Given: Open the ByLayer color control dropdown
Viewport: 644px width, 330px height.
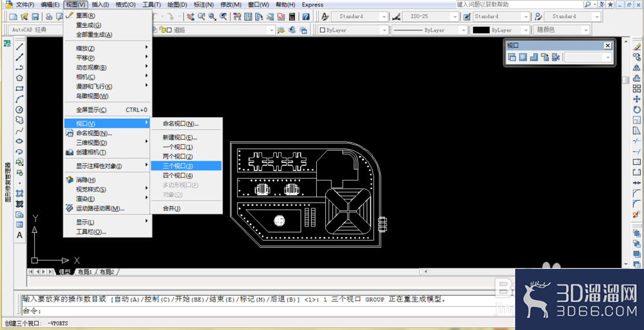Looking at the screenshot, I should click(x=353, y=30).
